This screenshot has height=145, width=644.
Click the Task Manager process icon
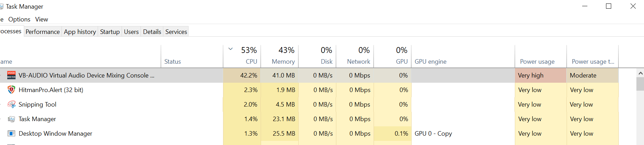click(11, 119)
